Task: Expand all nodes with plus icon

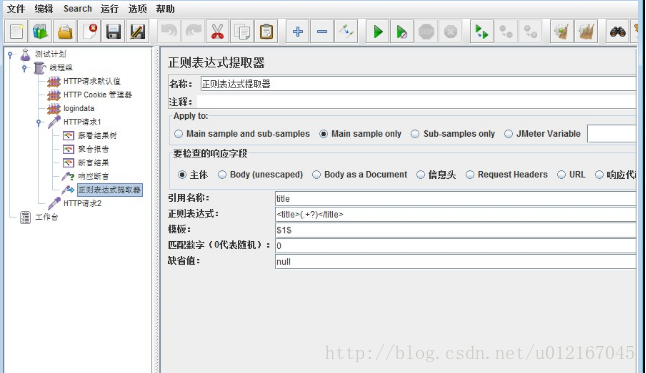Action: coord(298,31)
